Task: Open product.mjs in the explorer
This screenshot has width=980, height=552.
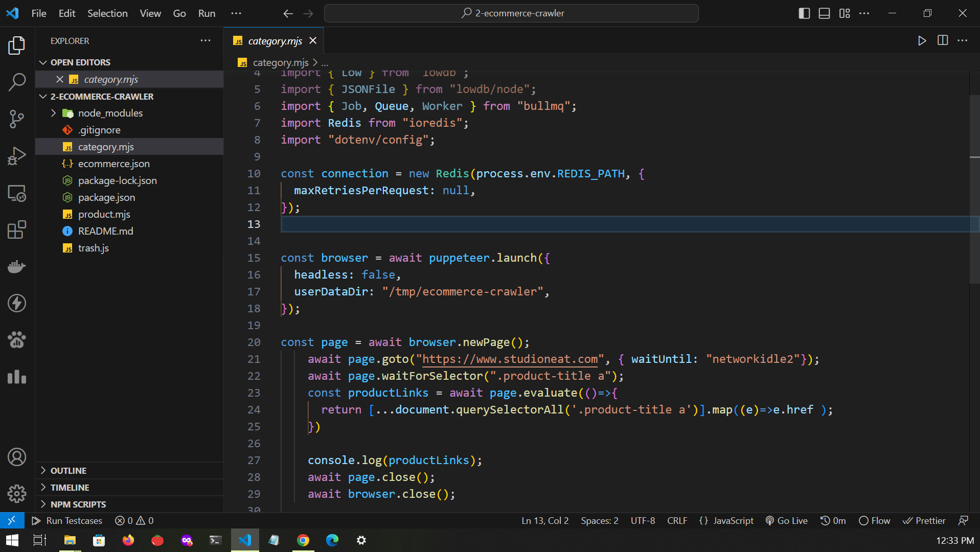Action: tap(129, 214)
